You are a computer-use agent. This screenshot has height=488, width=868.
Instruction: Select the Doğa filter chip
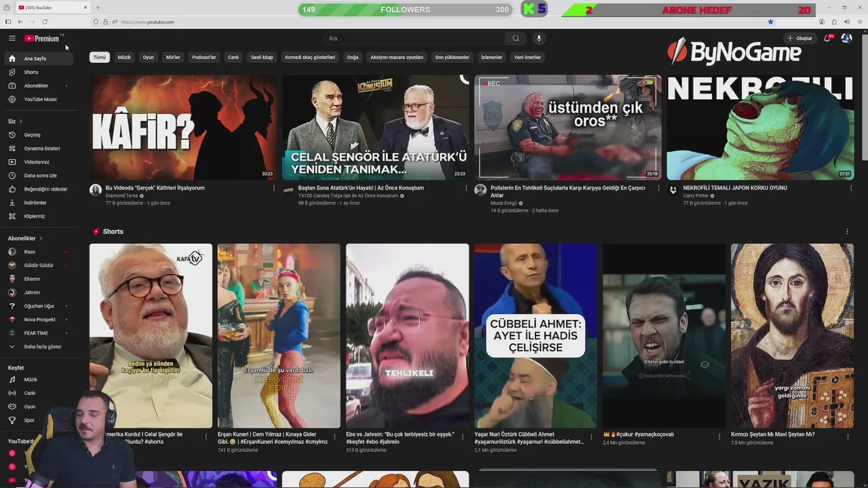(x=353, y=58)
